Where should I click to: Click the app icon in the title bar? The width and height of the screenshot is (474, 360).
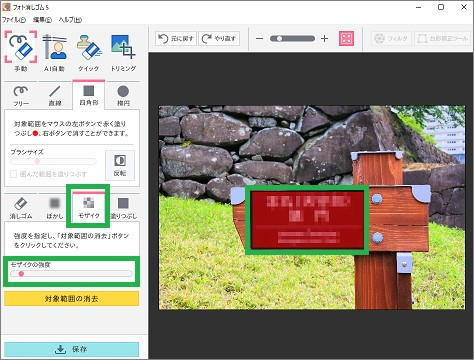[6, 7]
